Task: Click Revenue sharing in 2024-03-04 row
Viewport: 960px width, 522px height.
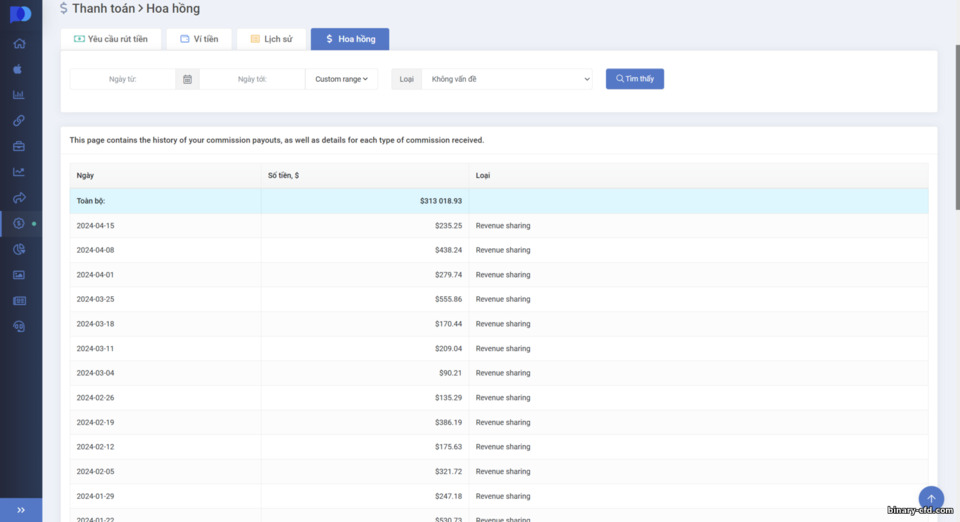Action: tap(503, 373)
